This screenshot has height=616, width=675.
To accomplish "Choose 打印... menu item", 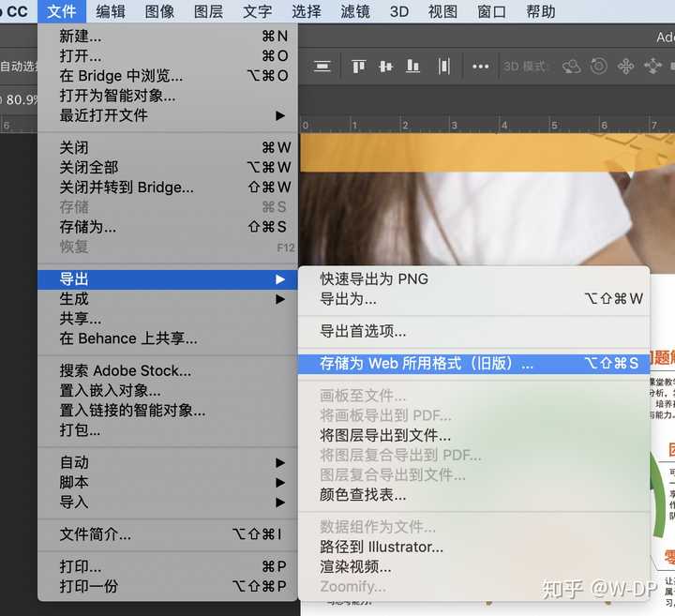I will click(x=168, y=566).
